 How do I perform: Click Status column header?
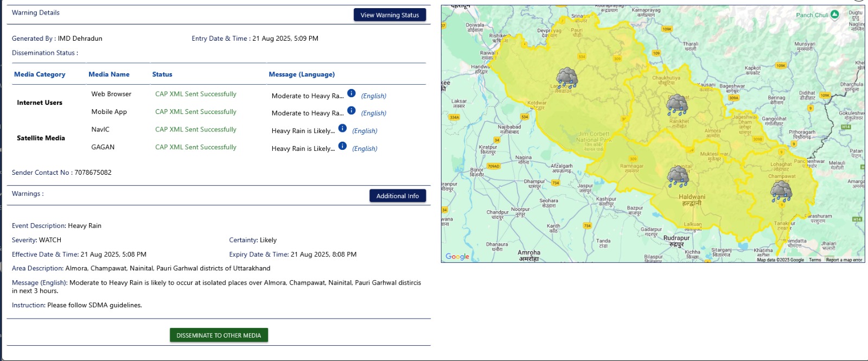(x=162, y=74)
